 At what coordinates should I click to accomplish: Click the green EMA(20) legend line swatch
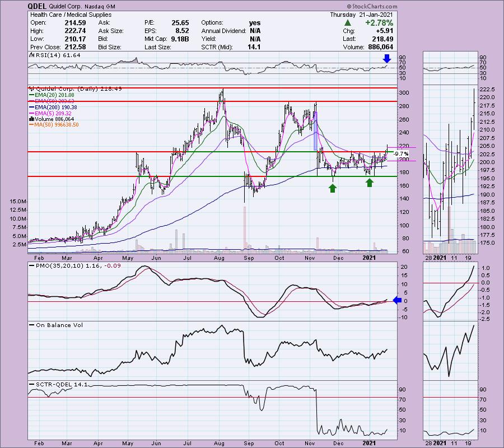coord(31,95)
